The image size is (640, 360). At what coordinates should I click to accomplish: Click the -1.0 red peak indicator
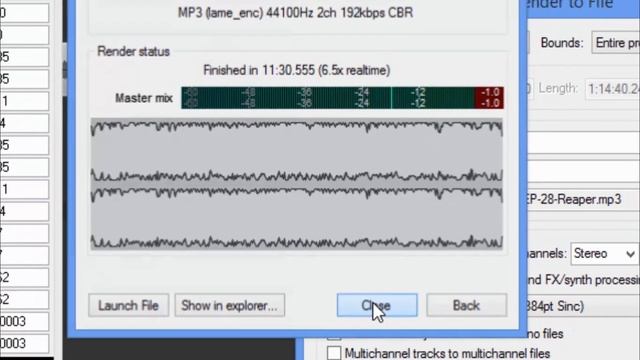(x=489, y=98)
